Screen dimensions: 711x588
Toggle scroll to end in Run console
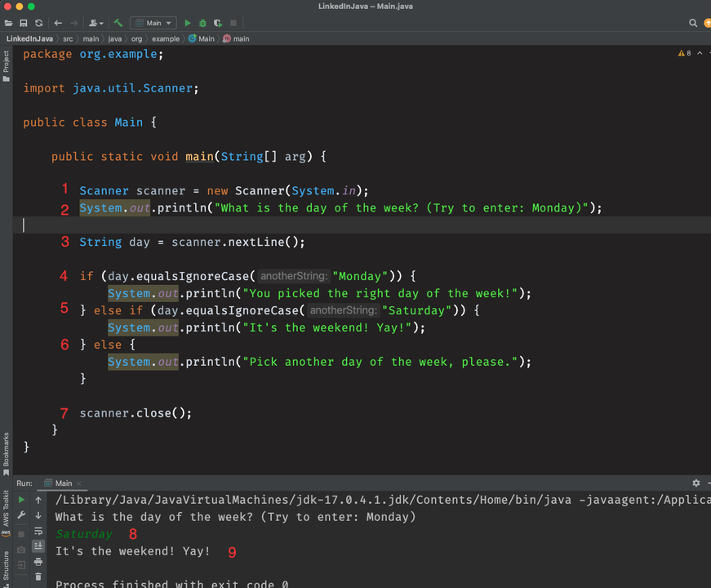coord(38,546)
